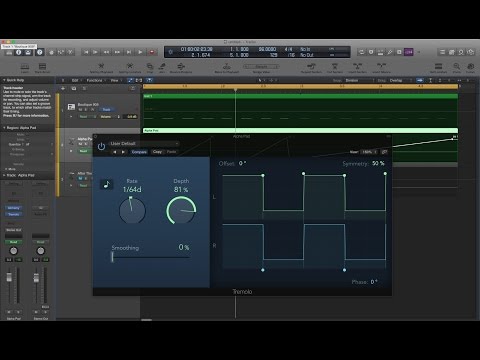Screen dimensions: 480x360
Task: Collapse the Quick Help section
Action: point(4,80)
